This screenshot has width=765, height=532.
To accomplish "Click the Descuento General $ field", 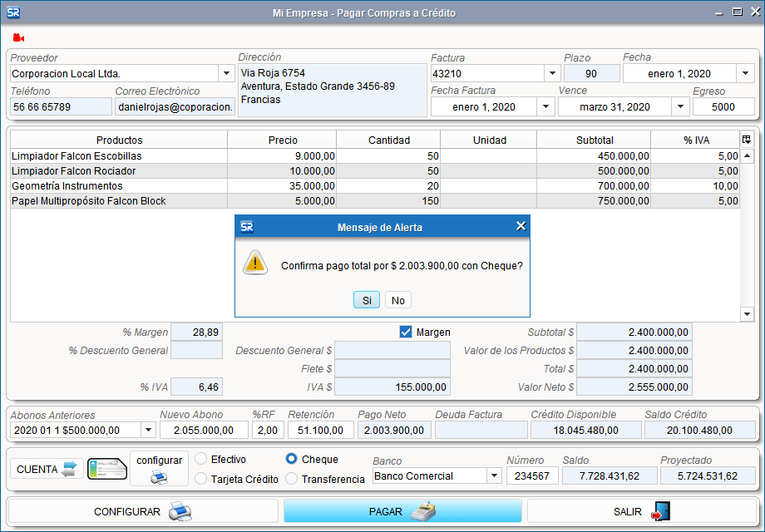I will click(392, 351).
